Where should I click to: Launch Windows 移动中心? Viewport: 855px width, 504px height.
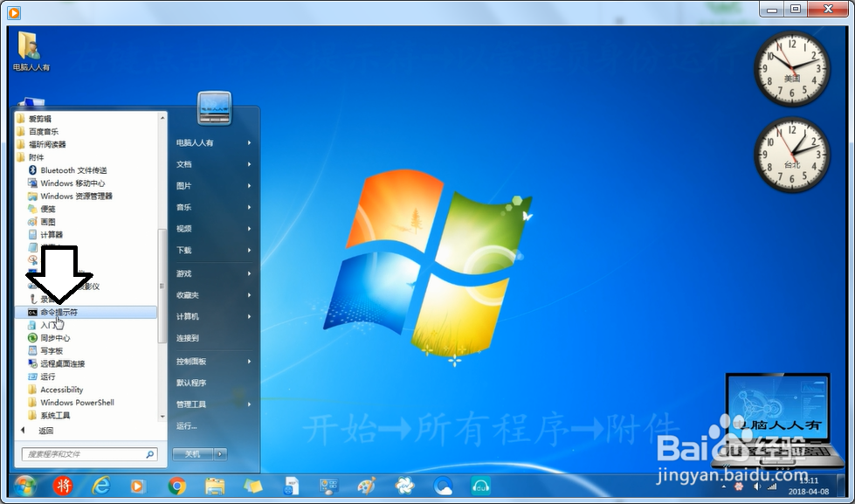[66, 183]
